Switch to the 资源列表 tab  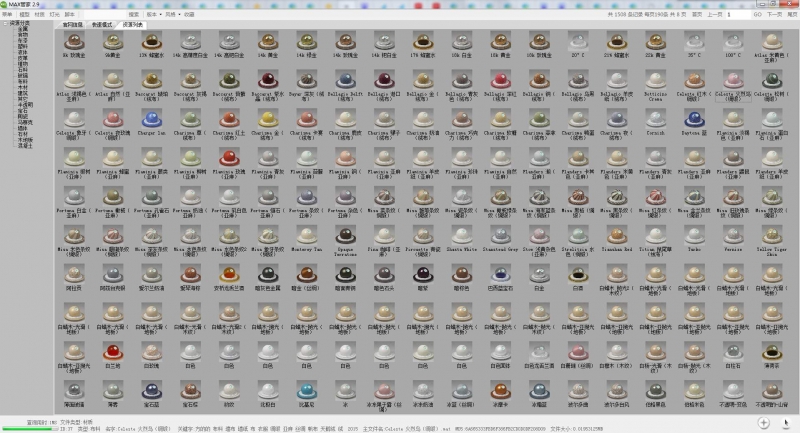point(132,23)
